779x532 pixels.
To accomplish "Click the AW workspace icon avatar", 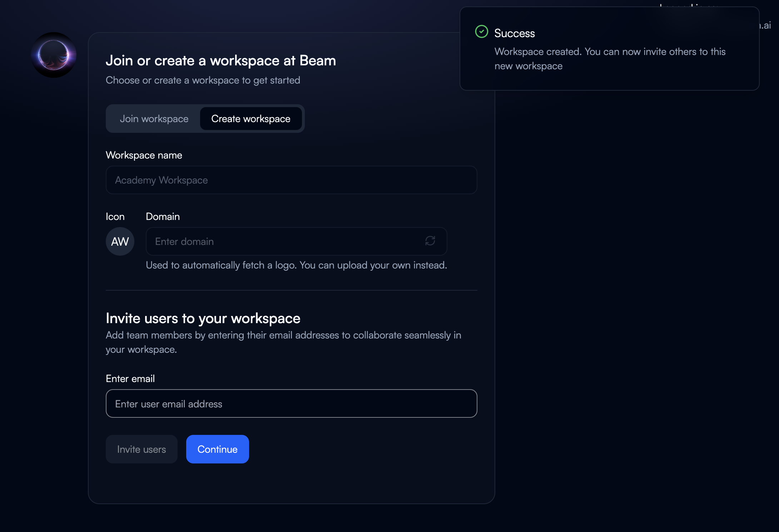I will (120, 241).
